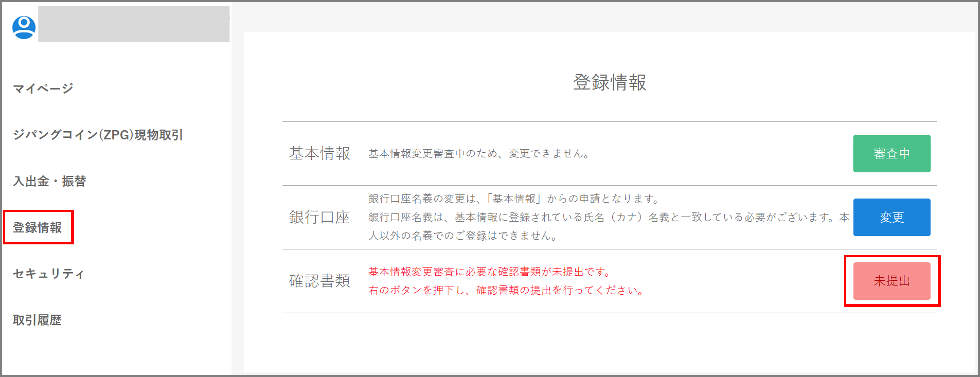This screenshot has width=980, height=377.
Task: Open 取引履歴 in the sidebar
Action: 37,320
